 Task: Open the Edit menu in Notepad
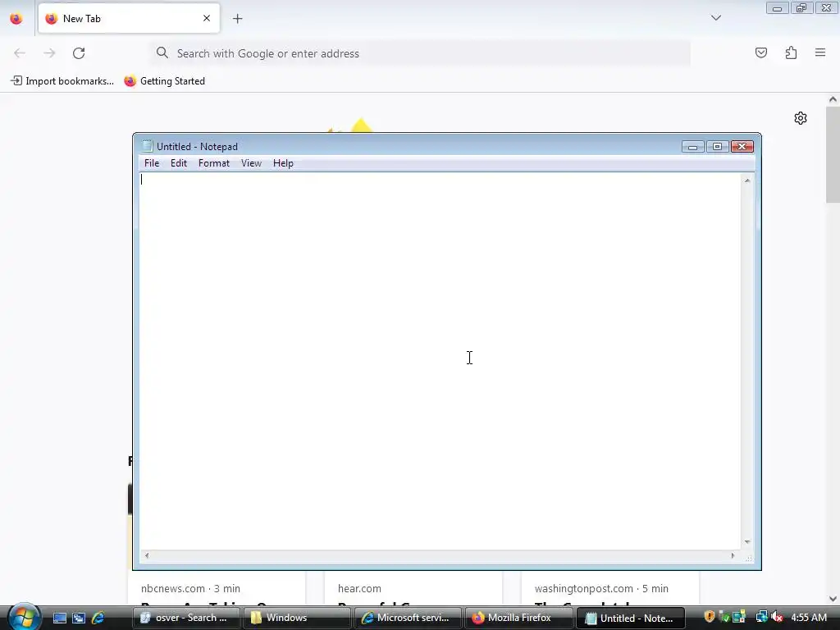178,163
